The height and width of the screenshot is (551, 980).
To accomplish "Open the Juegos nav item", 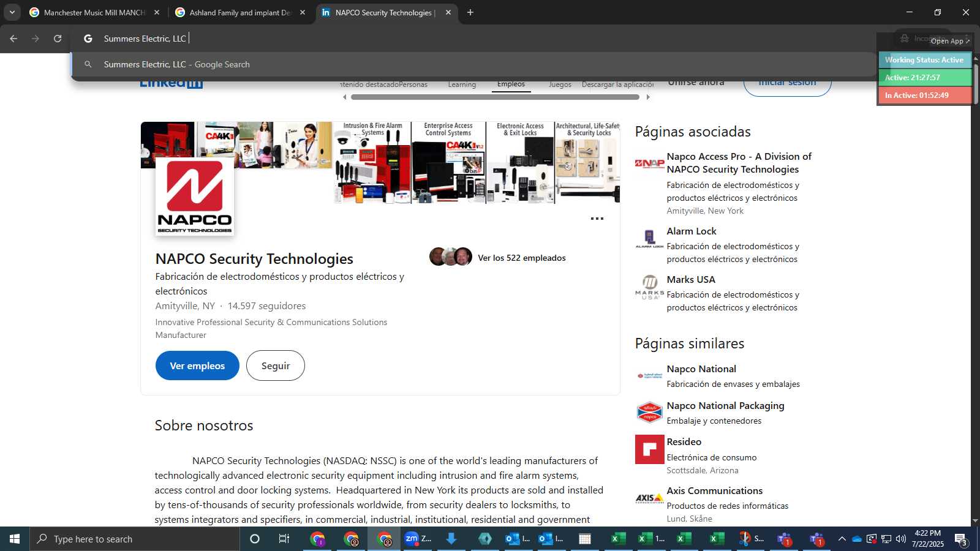I will 560,84.
